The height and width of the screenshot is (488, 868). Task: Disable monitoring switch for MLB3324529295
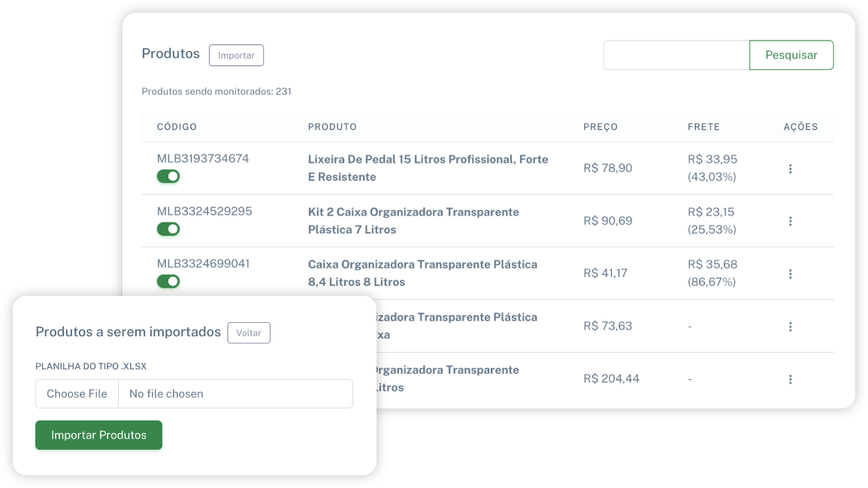point(168,229)
